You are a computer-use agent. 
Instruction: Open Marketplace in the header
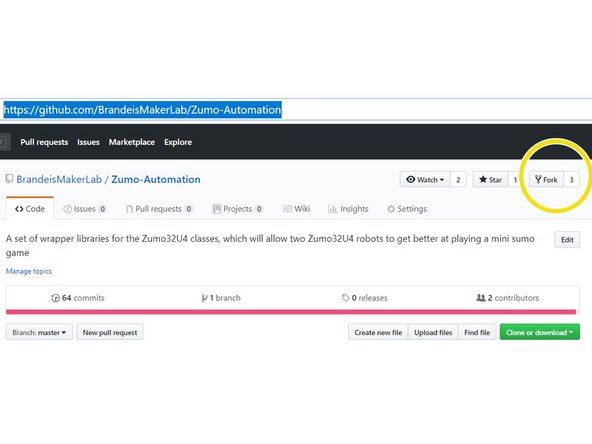pyautogui.click(x=132, y=142)
